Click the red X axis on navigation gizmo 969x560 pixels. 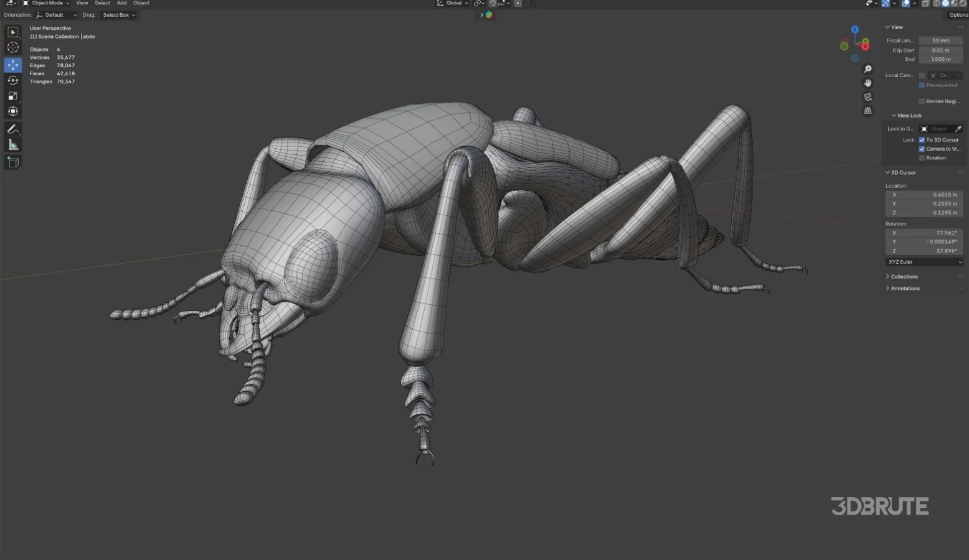tap(865, 46)
